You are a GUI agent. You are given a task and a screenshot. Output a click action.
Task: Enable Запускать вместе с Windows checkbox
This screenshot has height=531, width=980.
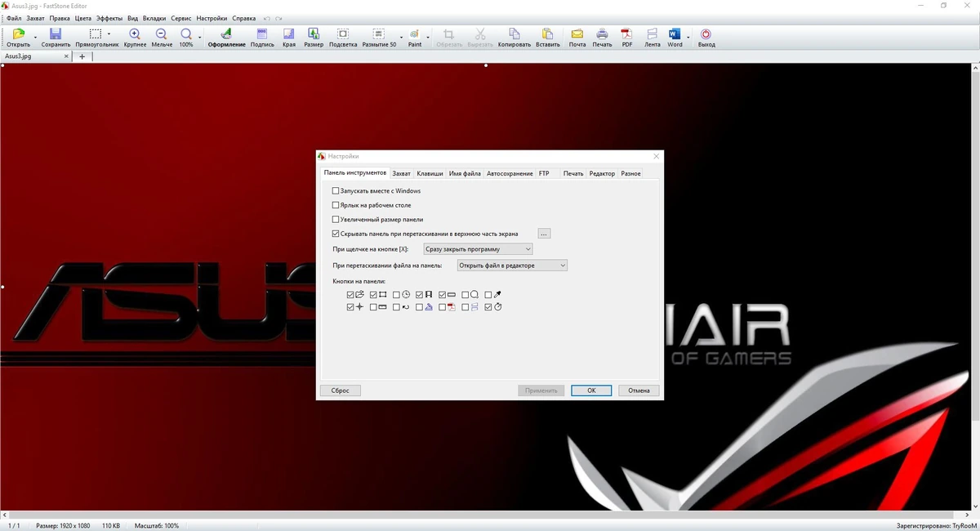(x=336, y=191)
